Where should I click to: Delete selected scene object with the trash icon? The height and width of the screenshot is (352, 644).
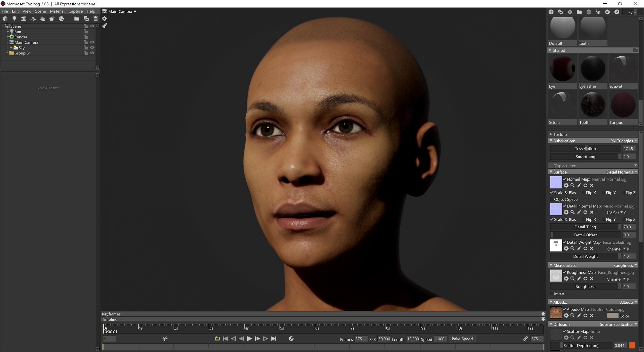tap(96, 19)
